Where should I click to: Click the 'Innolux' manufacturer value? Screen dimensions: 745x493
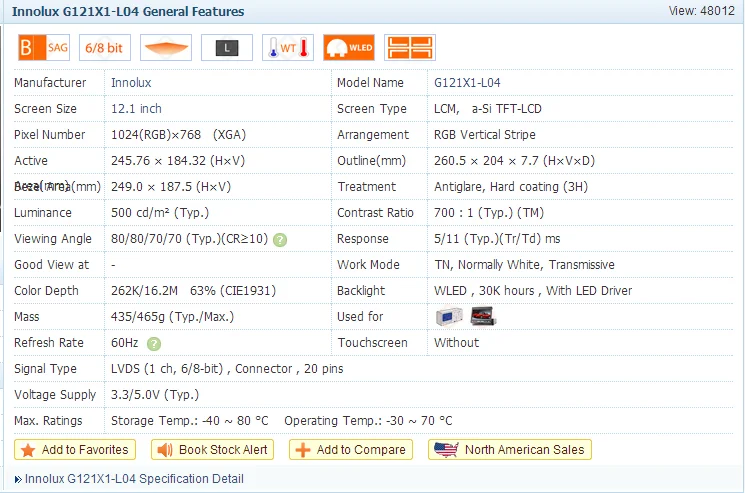pos(131,83)
